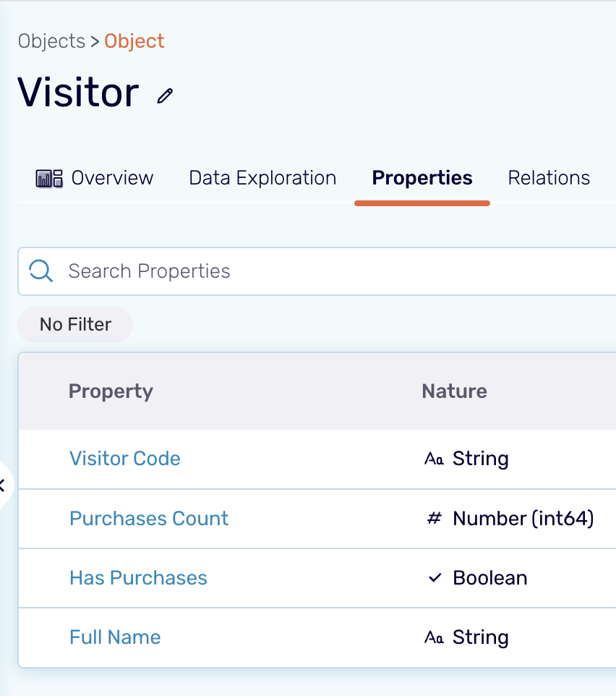Navigate to Objects in the breadcrumb
616x696 pixels.
pyautogui.click(x=51, y=41)
